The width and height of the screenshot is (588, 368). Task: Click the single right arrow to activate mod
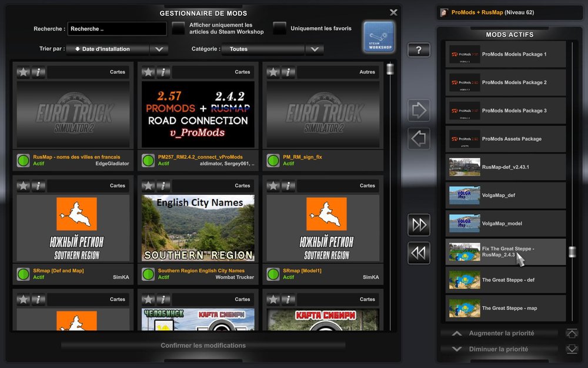click(x=419, y=111)
